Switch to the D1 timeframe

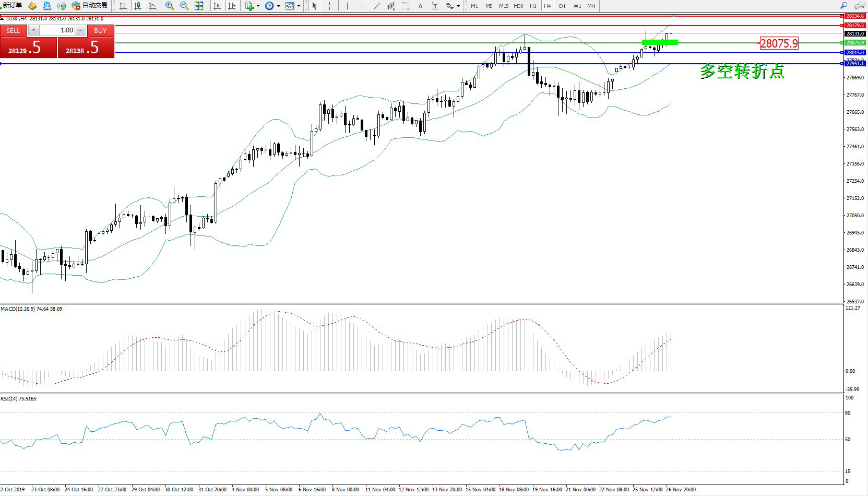coord(562,6)
